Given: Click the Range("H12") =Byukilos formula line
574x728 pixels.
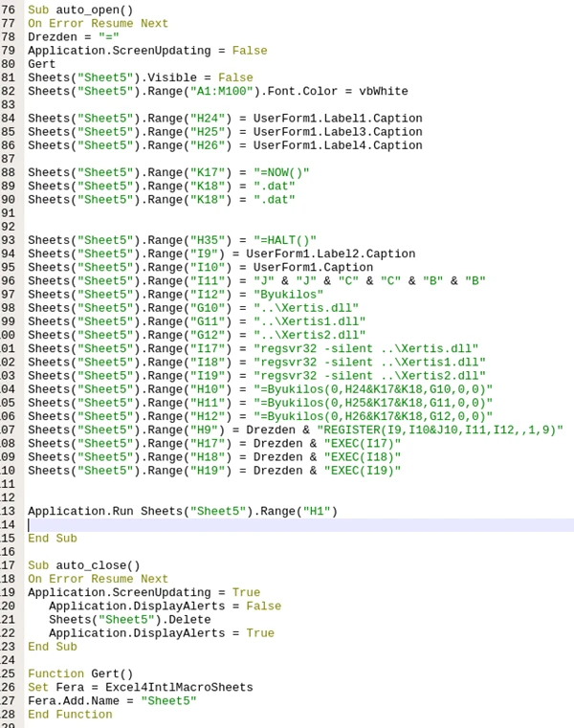Looking at the screenshot, I should pyautogui.click(x=260, y=416).
